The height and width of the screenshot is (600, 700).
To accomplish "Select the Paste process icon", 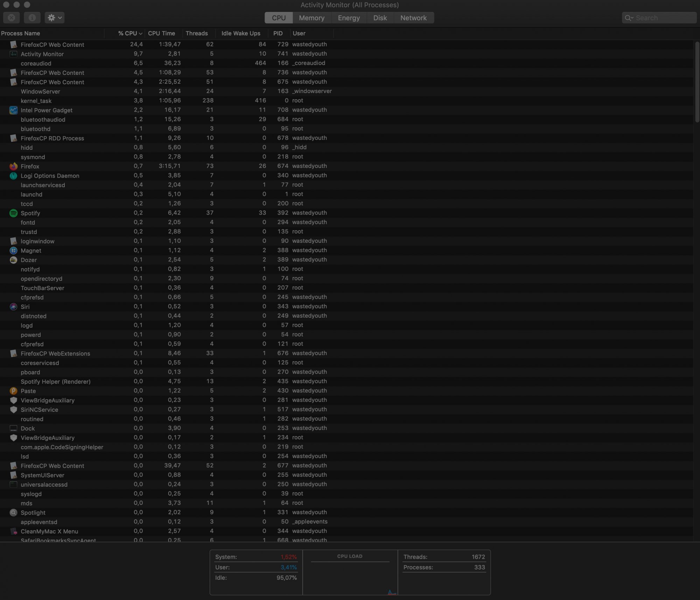I will point(13,391).
